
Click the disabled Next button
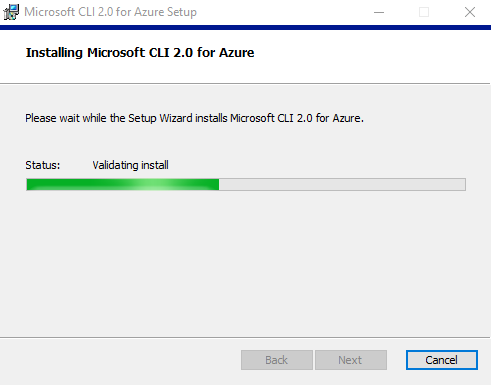point(351,360)
